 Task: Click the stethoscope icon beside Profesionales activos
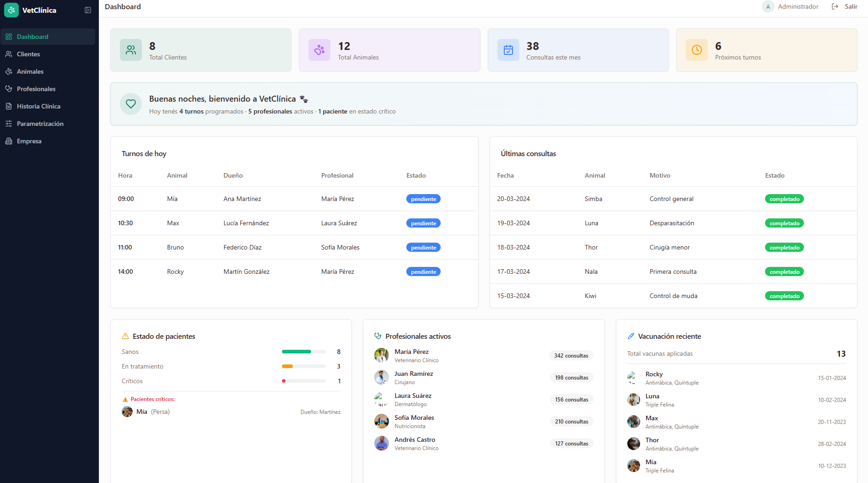[x=378, y=336]
